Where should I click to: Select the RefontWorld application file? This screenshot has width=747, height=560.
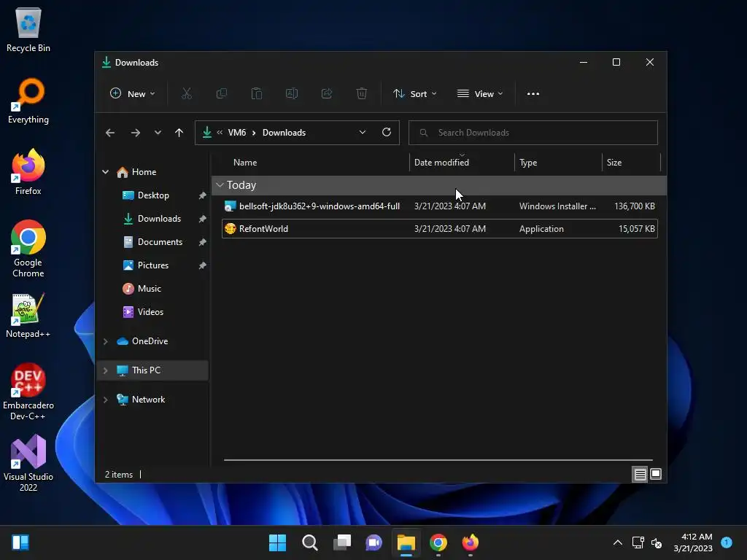pos(440,228)
